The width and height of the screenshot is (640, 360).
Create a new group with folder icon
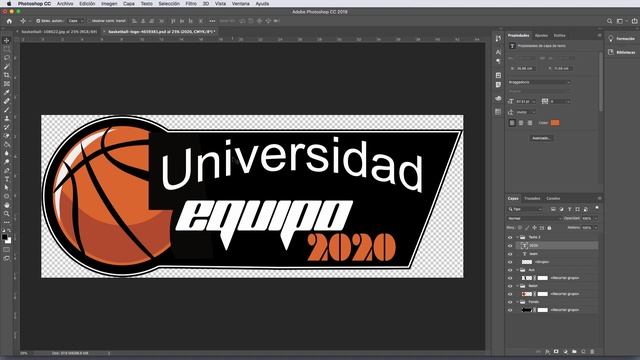tap(574, 351)
